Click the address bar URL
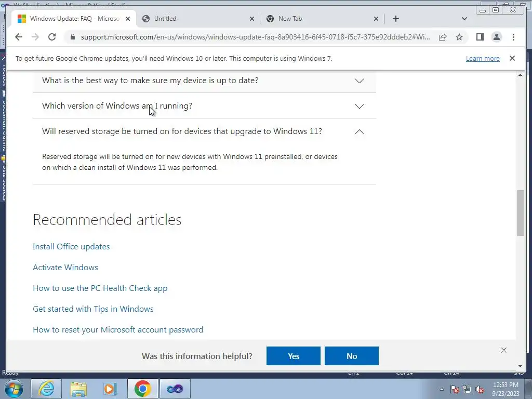Viewport: 532px width, 399px height. tap(255, 37)
